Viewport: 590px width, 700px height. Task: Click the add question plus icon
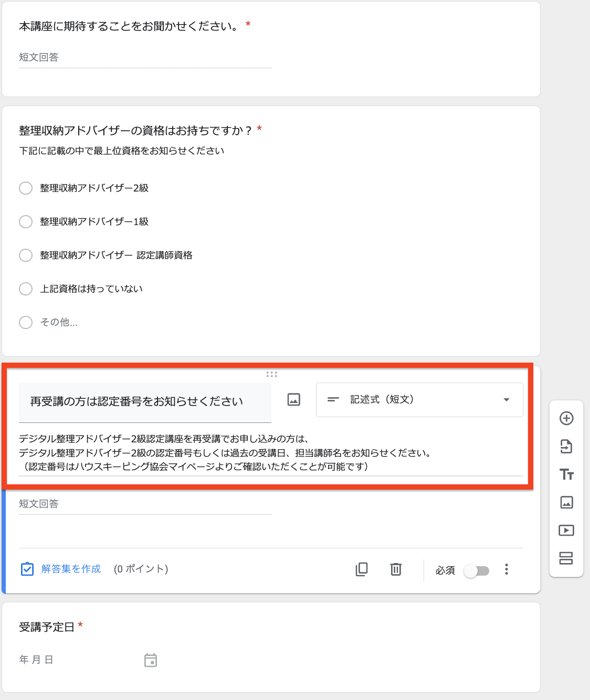566,418
